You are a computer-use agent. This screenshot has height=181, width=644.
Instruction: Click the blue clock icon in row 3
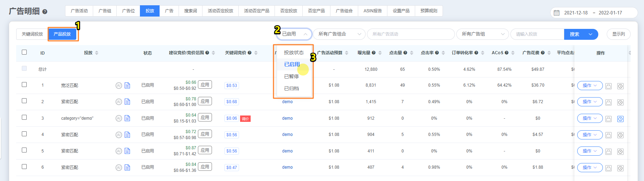click(620, 119)
